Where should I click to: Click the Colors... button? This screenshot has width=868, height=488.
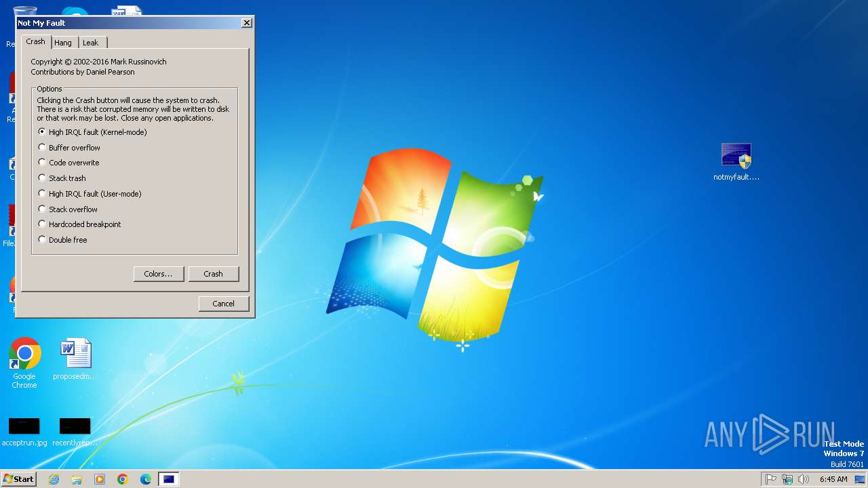coord(158,274)
